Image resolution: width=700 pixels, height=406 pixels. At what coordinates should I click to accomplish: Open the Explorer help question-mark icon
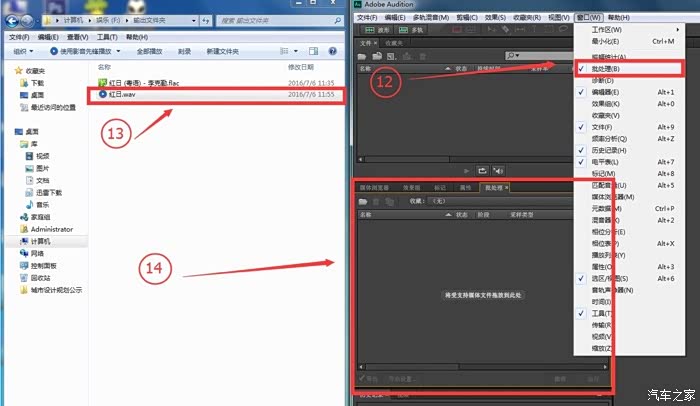pos(333,51)
